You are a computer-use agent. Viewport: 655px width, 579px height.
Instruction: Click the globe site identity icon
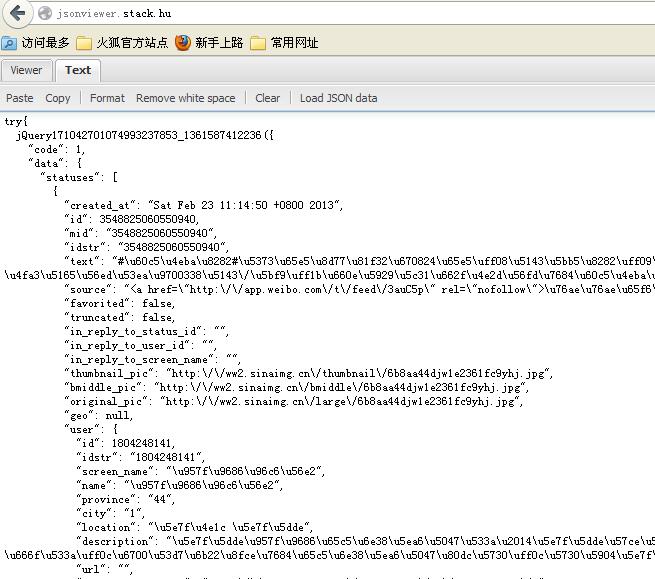(45, 14)
